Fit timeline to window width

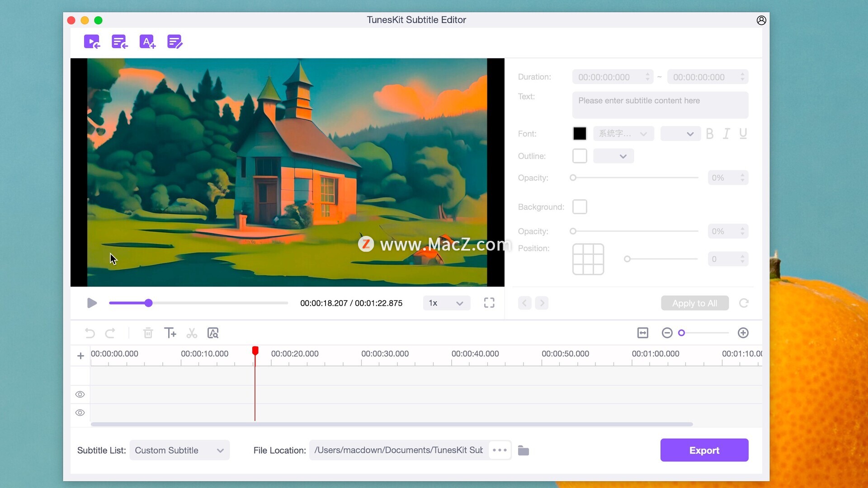[642, 333]
